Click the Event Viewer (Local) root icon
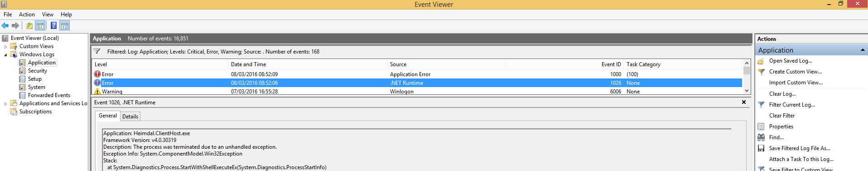The height and width of the screenshot is (171, 868). click(5, 38)
